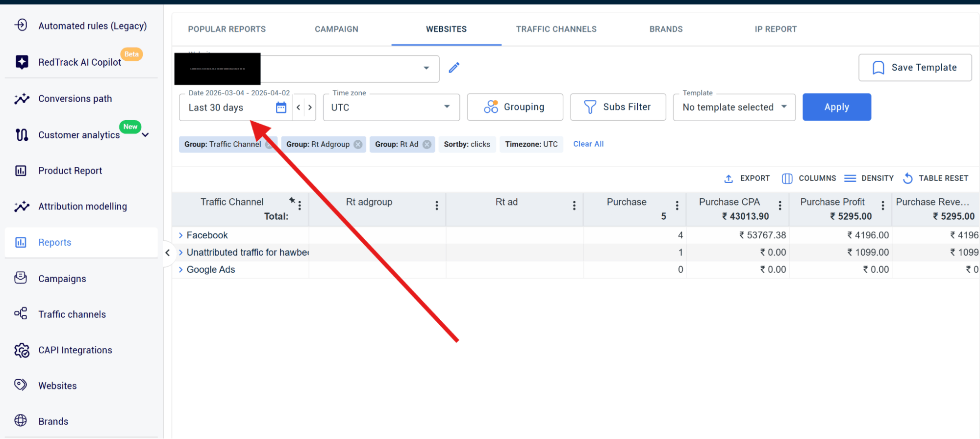The height and width of the screenshot is (439, 980).
Task: Click Save Template button
Action: [915, 68]
